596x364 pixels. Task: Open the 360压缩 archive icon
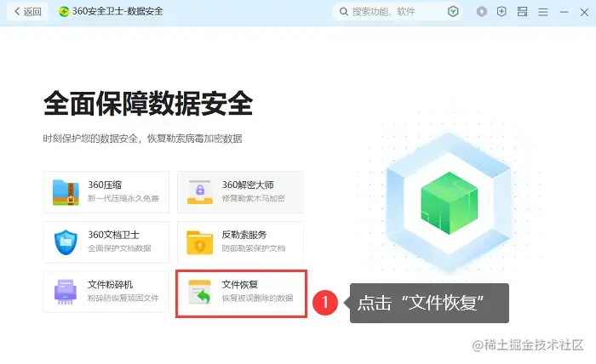66,192
